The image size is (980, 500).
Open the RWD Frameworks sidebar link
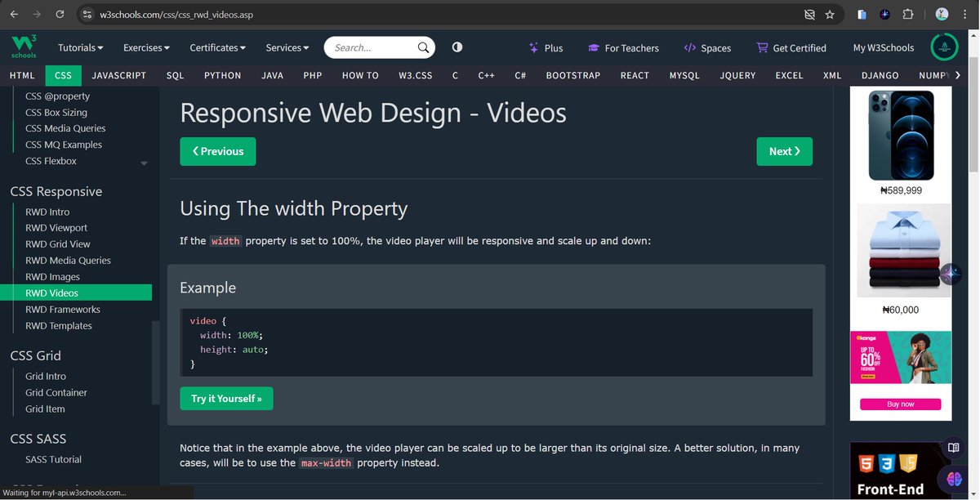61,309
